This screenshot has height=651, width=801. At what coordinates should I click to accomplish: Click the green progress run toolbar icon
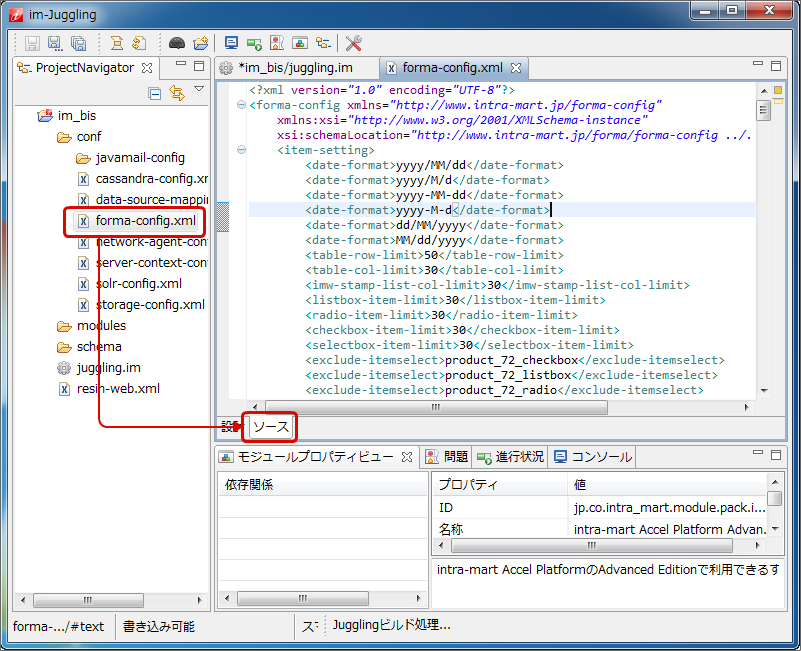point(254,43)
